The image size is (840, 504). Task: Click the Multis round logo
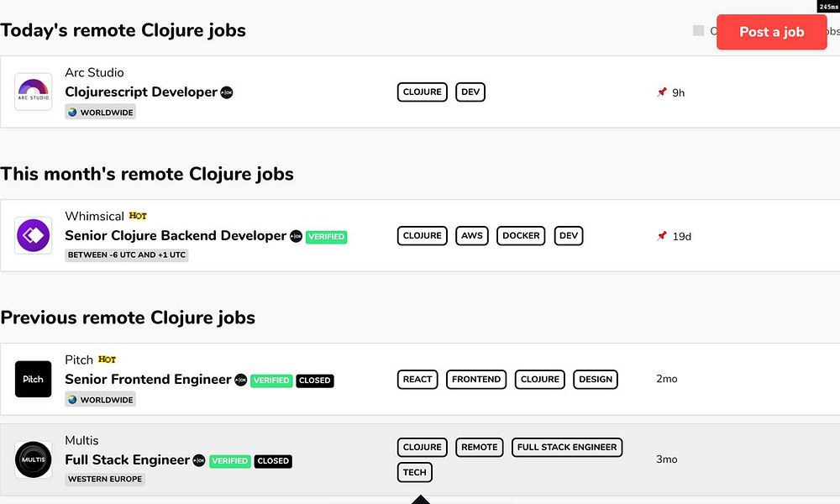[34, 459]
